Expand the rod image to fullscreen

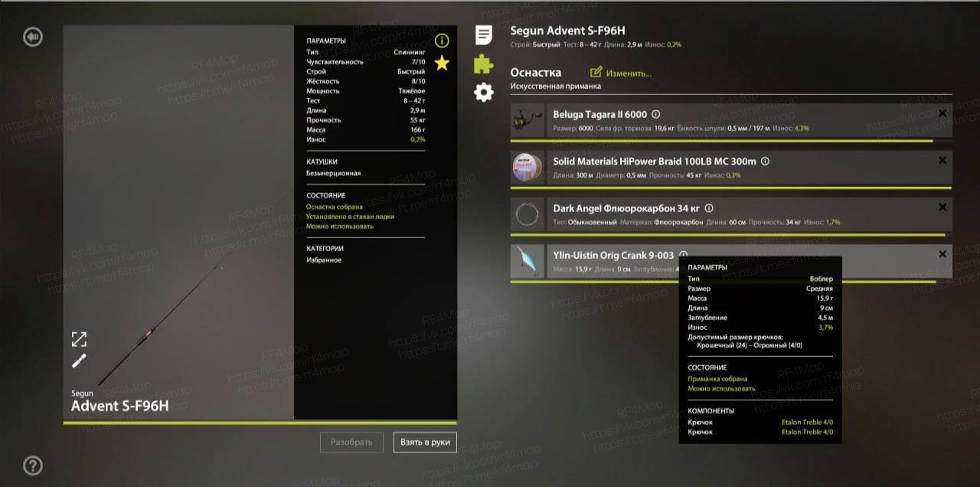[x=79, y=339]
